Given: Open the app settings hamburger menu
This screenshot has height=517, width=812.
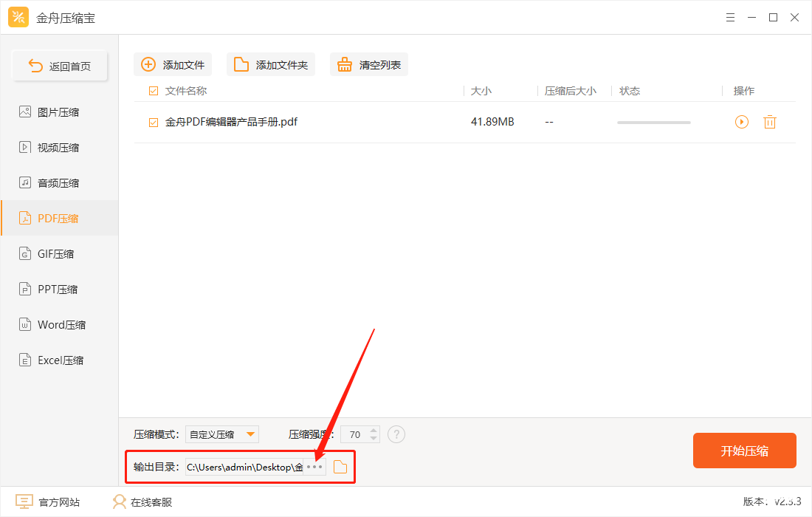Looking at the screenshot, I should (x=730, y=16).
